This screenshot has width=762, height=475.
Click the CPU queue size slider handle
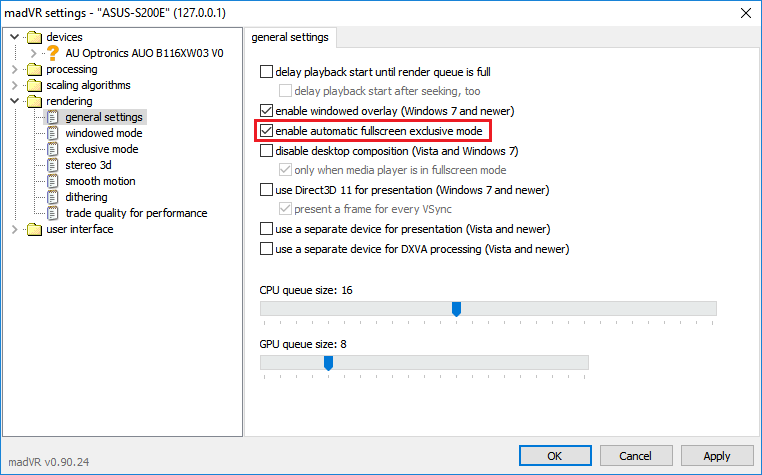(456, 309)
